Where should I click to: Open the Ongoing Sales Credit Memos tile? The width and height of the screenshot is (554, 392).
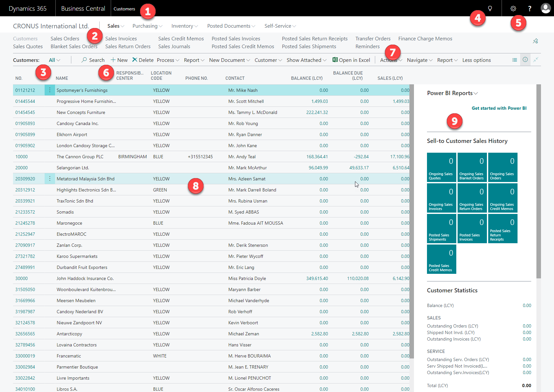503,198
